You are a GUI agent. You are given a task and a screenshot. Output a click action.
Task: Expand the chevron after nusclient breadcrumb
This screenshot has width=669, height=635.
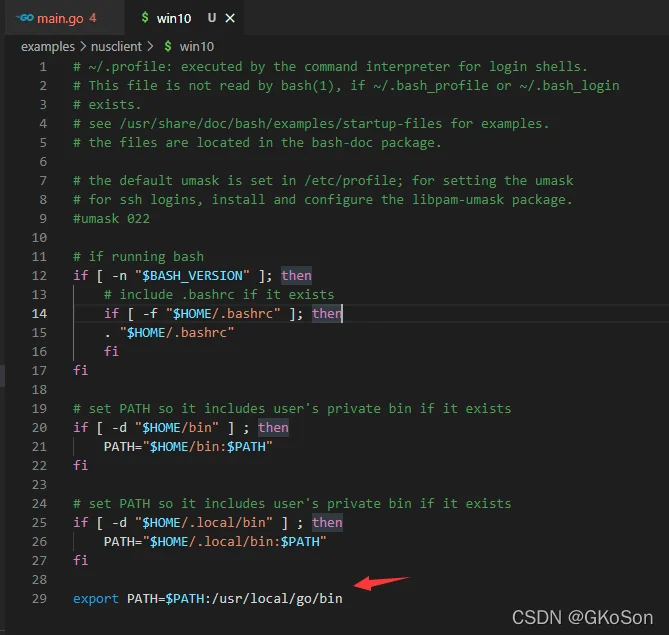[150, 46]
